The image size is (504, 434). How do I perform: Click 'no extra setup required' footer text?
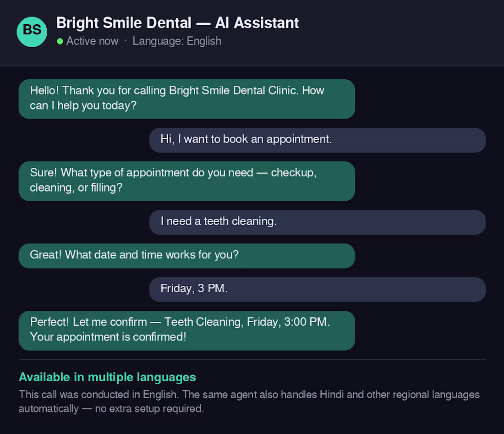[x=149, y=409]
